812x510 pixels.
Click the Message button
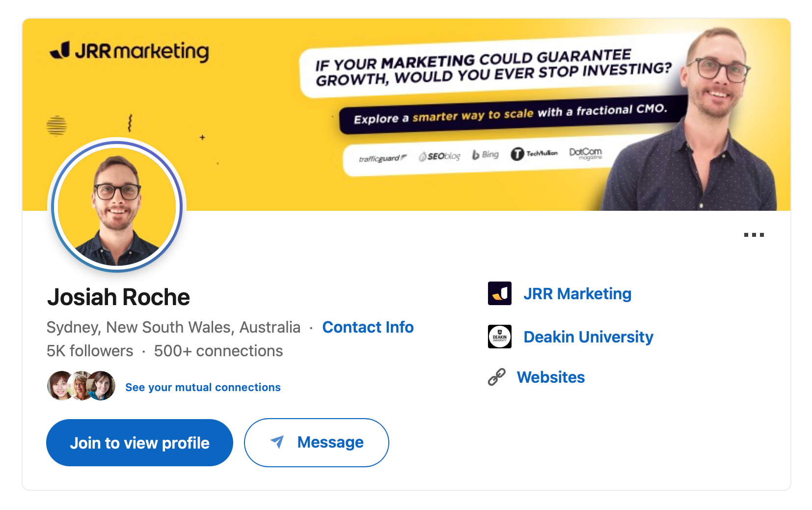(x=317, y=442)
